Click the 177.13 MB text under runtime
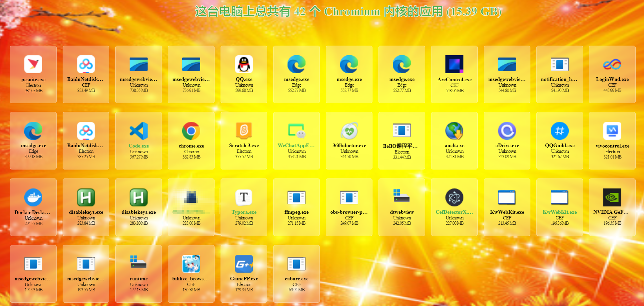The height and width of the screenshot is (306, 644). pyautogui.click(x=139, y=290)
